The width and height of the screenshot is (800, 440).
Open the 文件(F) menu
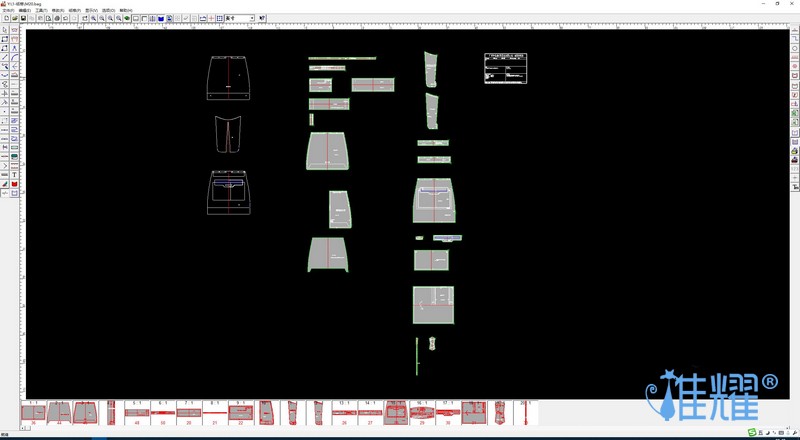point(8,10)
